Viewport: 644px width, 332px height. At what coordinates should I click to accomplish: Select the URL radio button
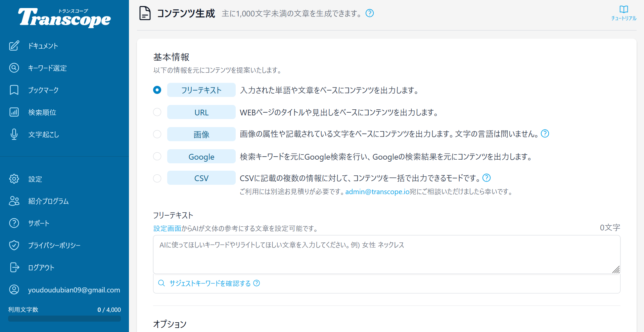pyautogui.click(x=157, y=112)
